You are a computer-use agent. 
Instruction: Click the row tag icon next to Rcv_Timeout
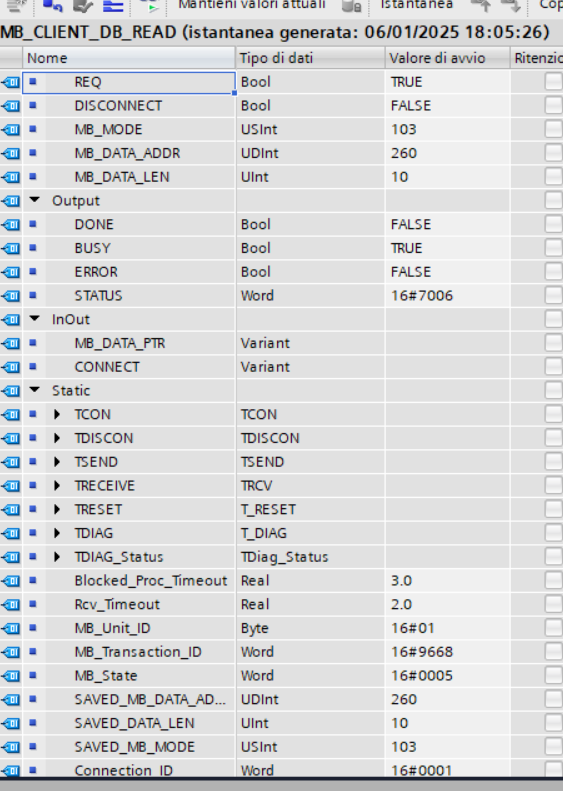(11, 604)
